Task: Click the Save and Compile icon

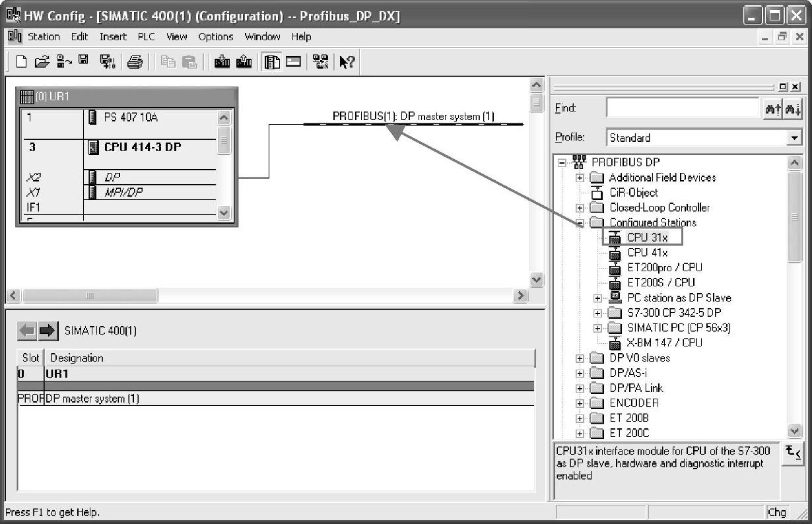Action: tap(107, 62)
